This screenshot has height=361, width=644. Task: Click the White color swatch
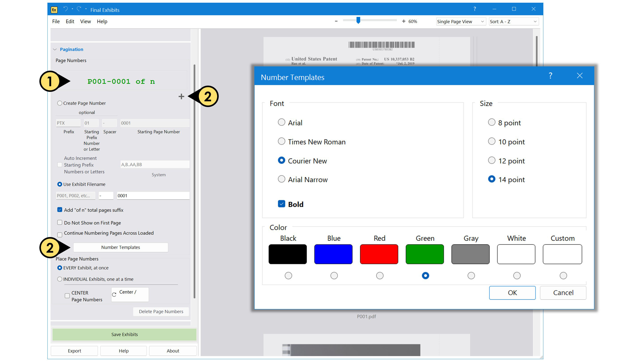pyautogui.click(x=516, y=254)
